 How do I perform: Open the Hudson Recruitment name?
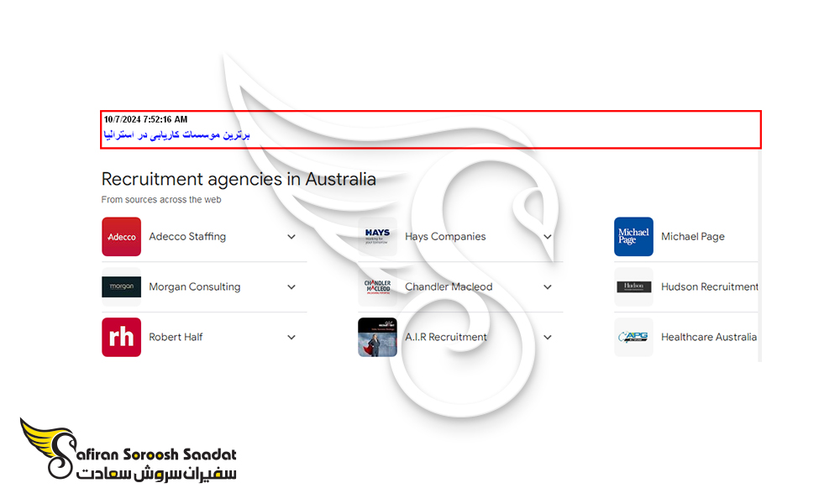[x=710, y=287]
